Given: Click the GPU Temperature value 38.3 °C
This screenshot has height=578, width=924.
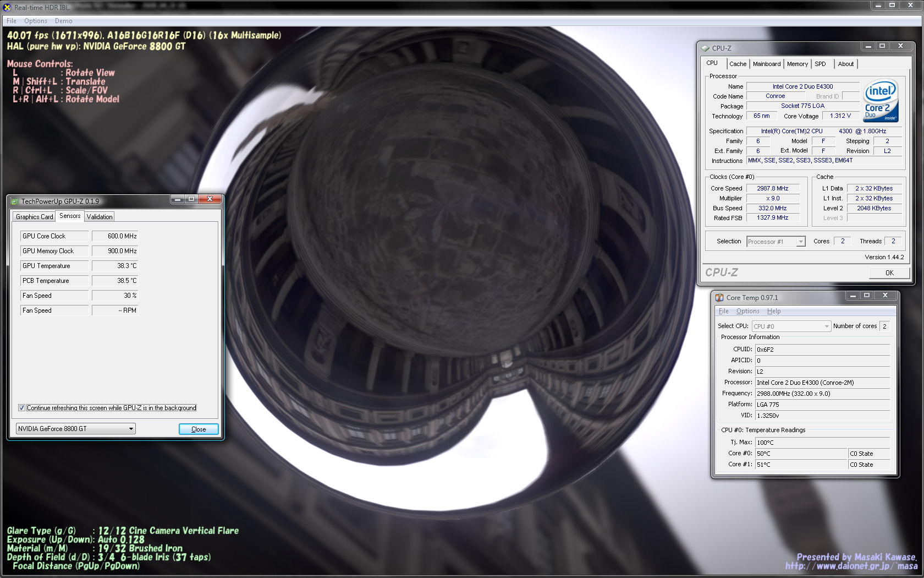Looking at the screenshot, I should [115, 266].
